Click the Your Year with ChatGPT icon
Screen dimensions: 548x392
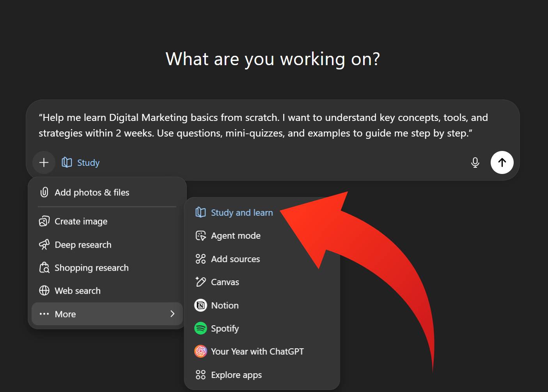point(200,351)
